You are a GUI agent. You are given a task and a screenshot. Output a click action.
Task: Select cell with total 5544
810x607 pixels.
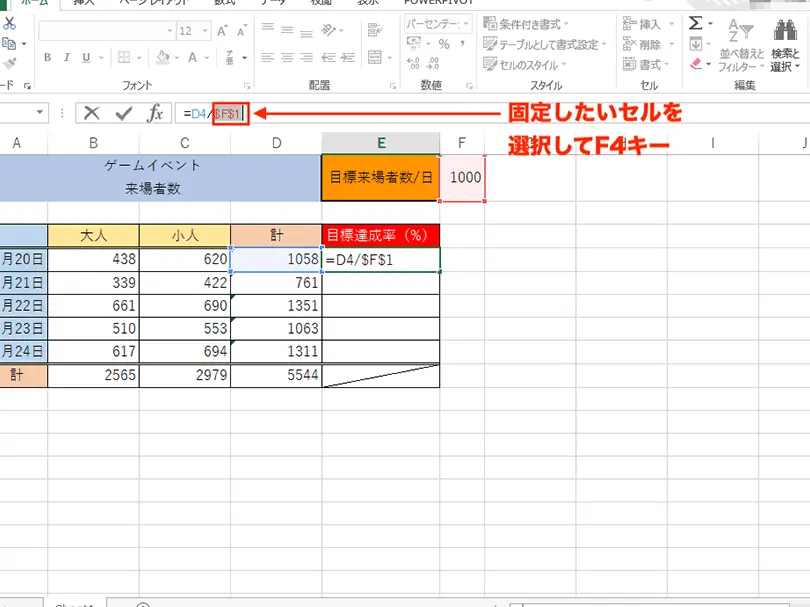[x=276, y=375]
